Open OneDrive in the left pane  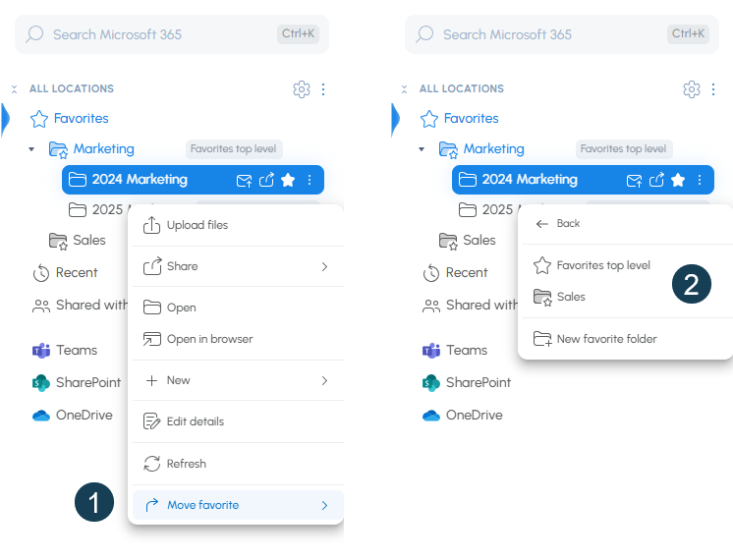[72, 416]
